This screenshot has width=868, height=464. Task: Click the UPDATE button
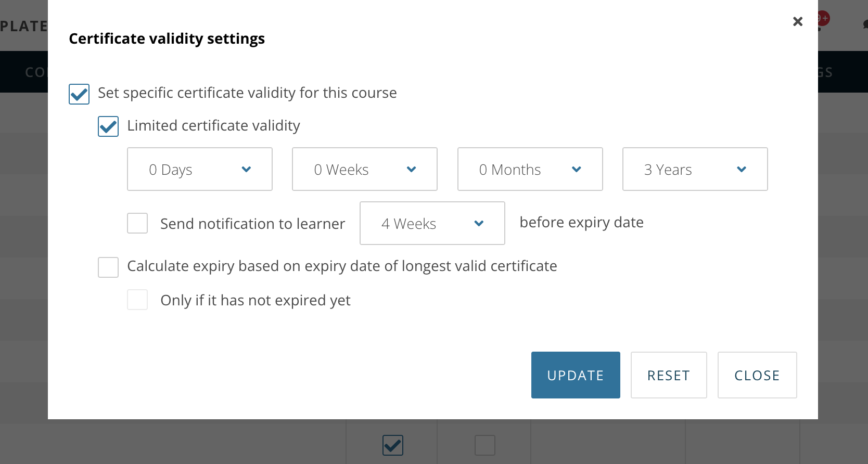click(576, 375)
